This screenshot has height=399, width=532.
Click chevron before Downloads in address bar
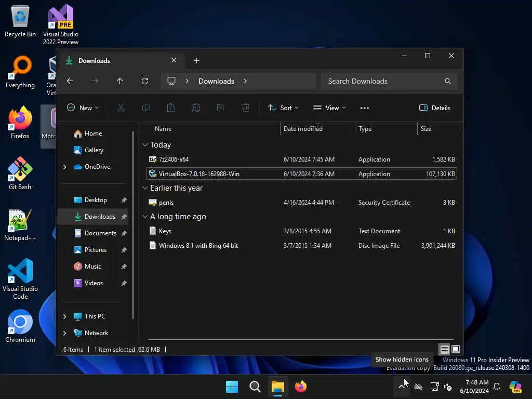187,81
